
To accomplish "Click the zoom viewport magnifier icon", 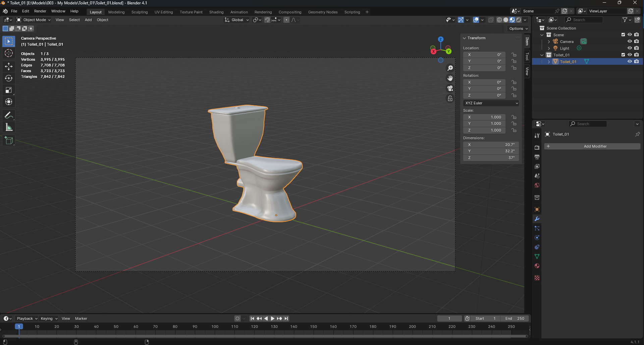I will coord(450,68).
